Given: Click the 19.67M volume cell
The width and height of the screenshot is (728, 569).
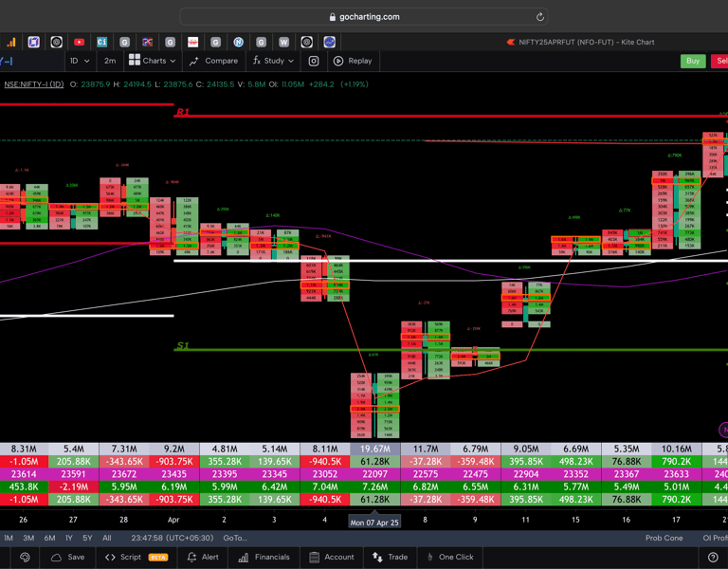Looking at the screenshot, I should tap(375, 450).
